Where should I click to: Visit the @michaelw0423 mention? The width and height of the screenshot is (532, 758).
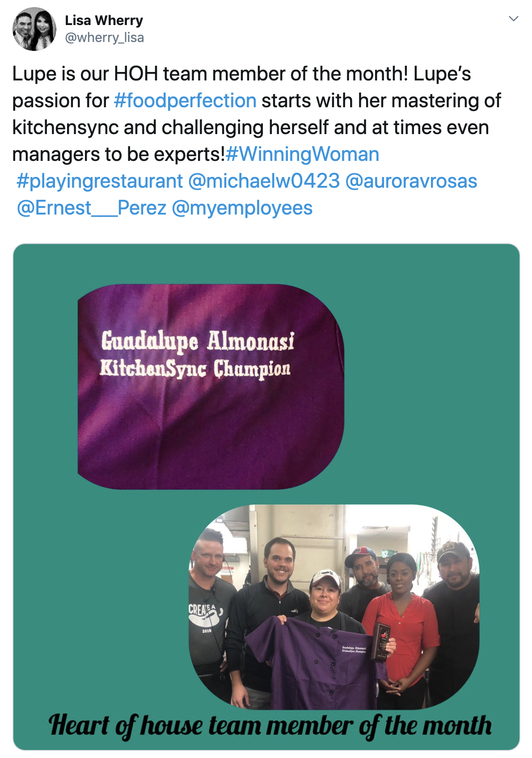(264, 181)
